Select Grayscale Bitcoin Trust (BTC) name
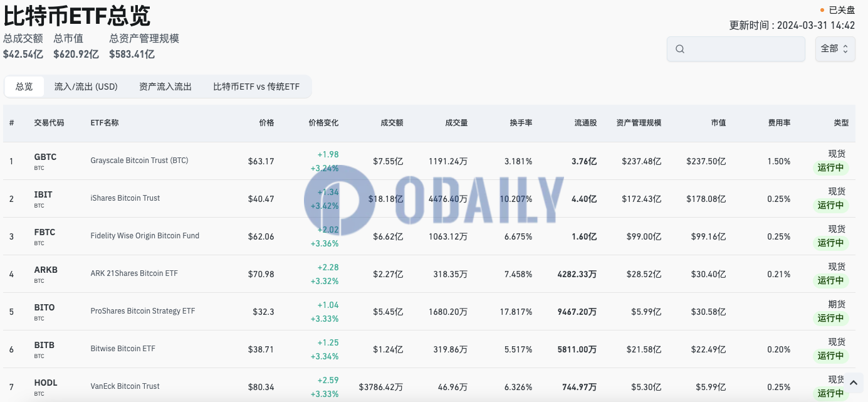This screenshot has width=868, height=402. coord(139,161)
